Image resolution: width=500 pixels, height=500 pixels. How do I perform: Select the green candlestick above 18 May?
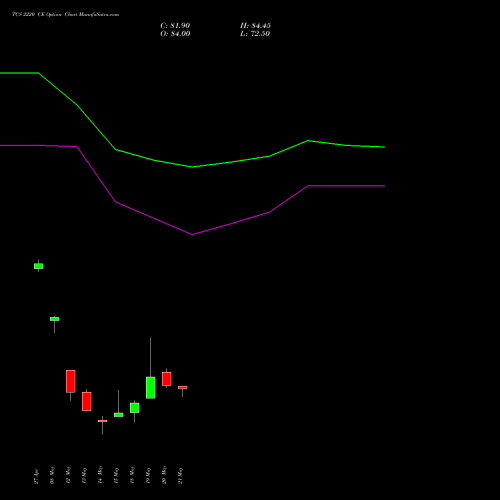coord(135,408)
